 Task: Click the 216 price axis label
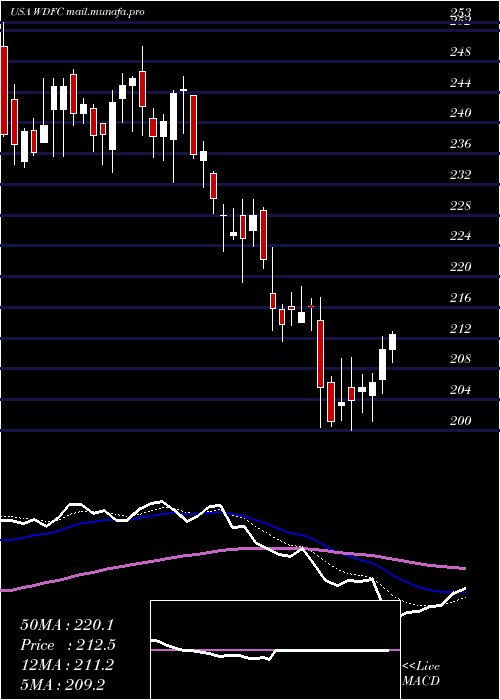pyautogui.click(x=461, y=297)
